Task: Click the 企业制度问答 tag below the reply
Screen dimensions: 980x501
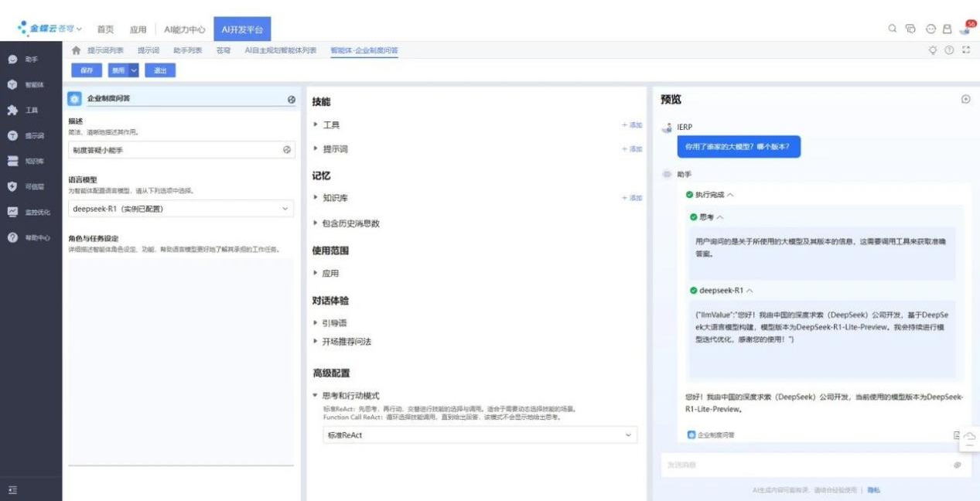Action: (x=711, y=435)
